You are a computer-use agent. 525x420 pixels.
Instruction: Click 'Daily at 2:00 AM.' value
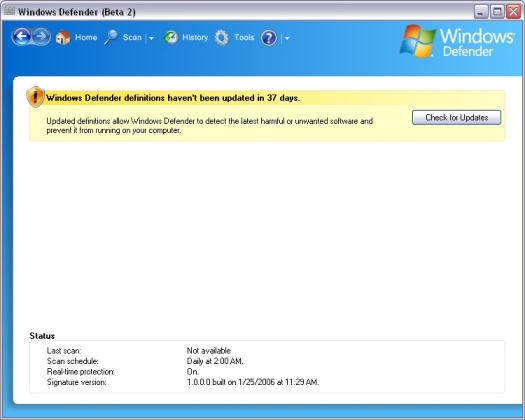coord(215,361)
